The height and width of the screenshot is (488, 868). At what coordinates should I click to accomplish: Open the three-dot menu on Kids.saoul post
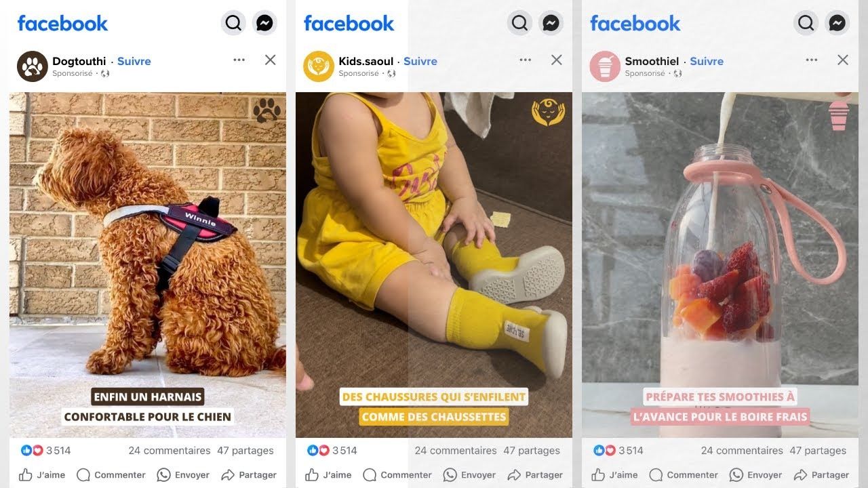[x=525, y=60]
